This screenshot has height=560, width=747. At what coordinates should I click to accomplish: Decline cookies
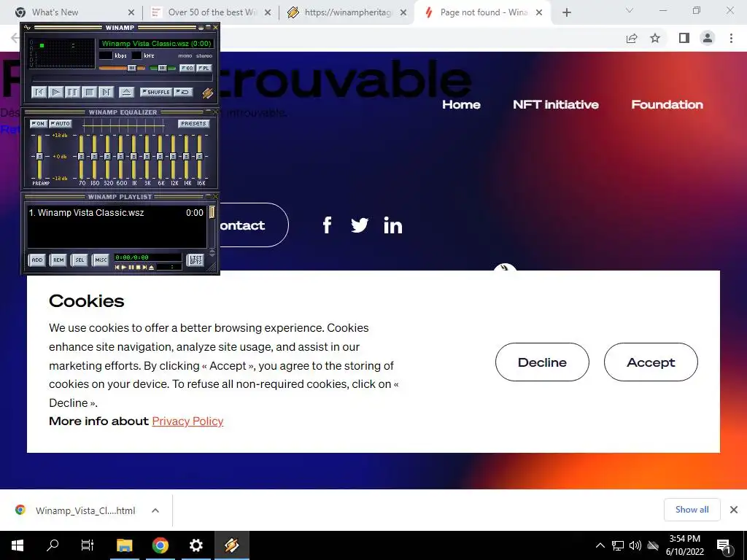(542, 362)
